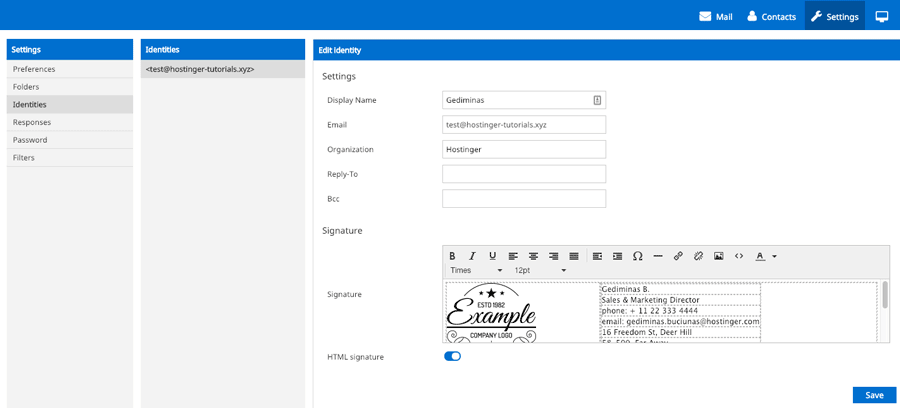Screen dimensions: 900x408
Task: Center align the signature text
Action: click(x=533, y=256)
